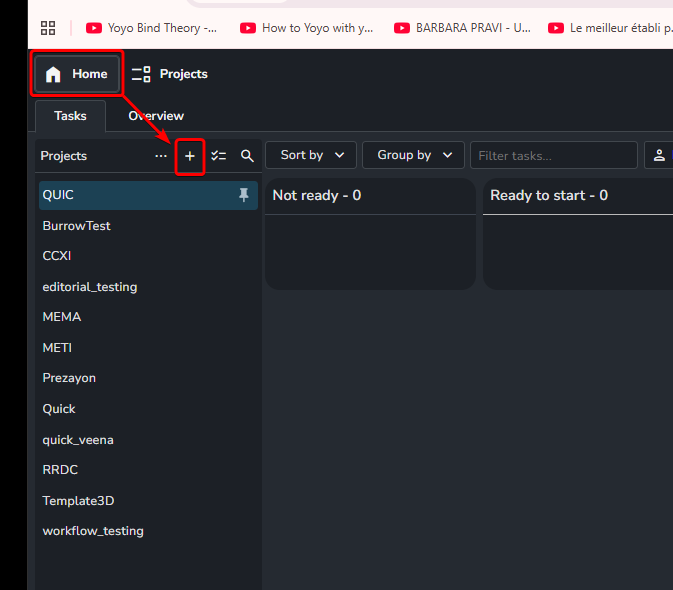Select the Prezayon project
The height and width of the screenshot is (590, 673).
tap(148, 378)
